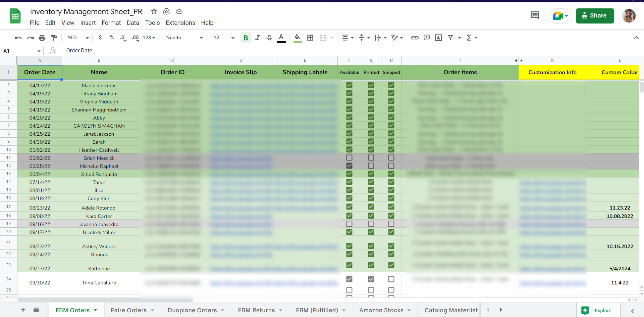
Task: Click the Print icon
Action: [x=42, y=38]
